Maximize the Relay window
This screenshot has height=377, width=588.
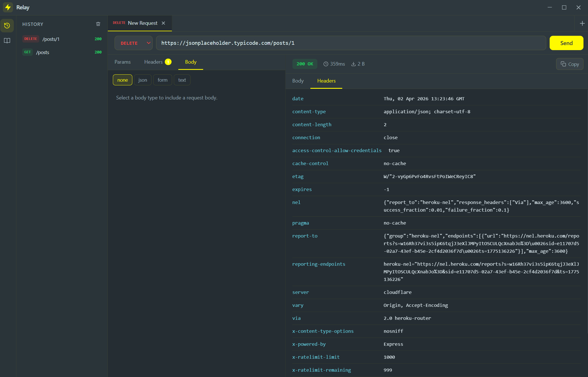pyautogui.click(x=564, y=7)
